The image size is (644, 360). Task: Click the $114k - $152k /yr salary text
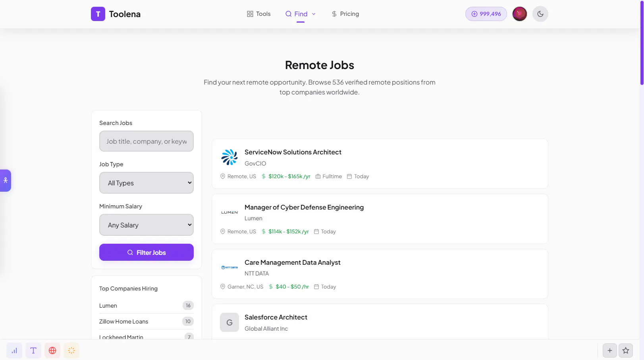point(288,231)
